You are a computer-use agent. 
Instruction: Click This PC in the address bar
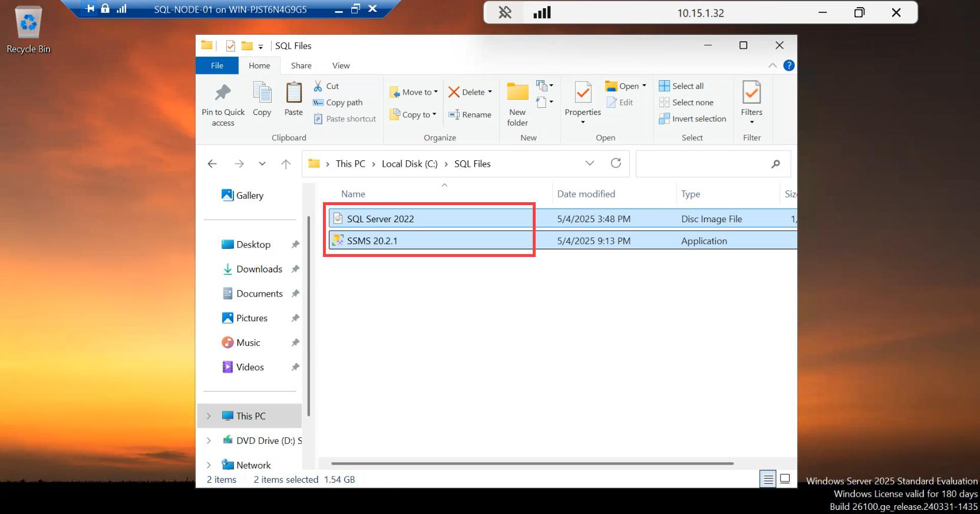click(350, 164)
